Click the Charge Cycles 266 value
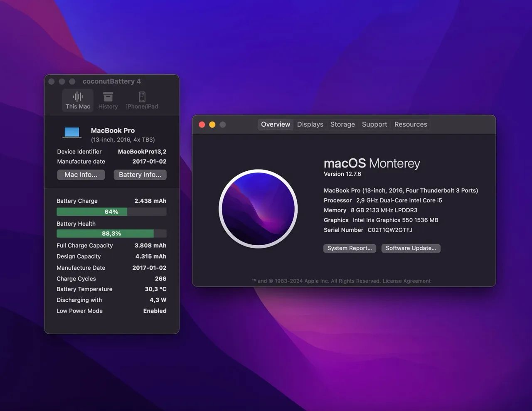532x411 pixels. pyautogui.click(x=161, y=279)
